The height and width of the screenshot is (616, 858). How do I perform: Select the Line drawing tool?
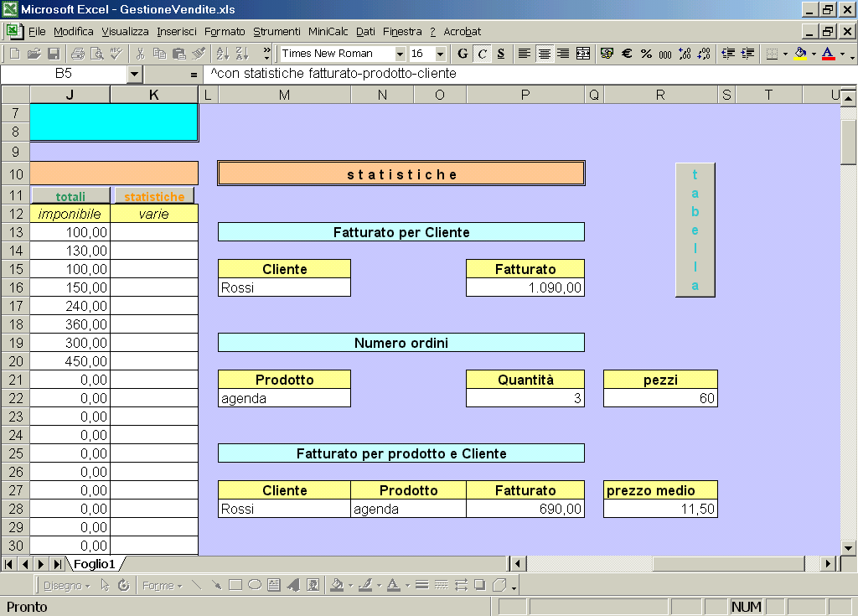coord(196,585)
